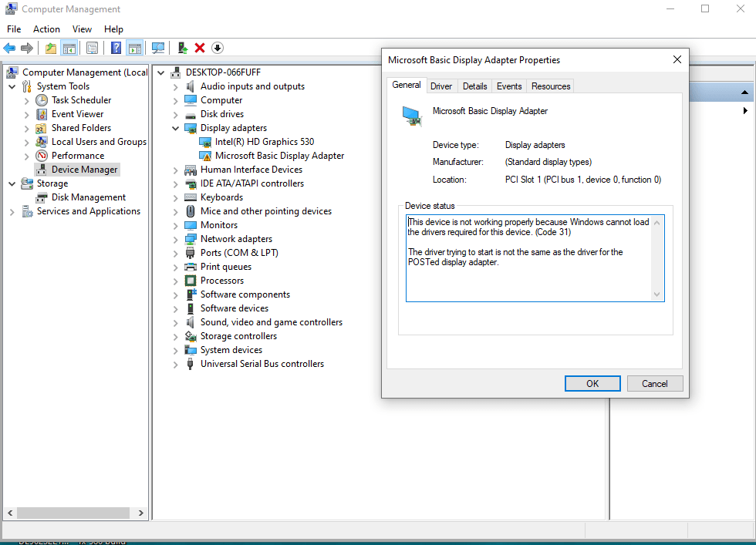Expand Audio inputs and outputs
The image size is (756, 545).
point(176,87)
